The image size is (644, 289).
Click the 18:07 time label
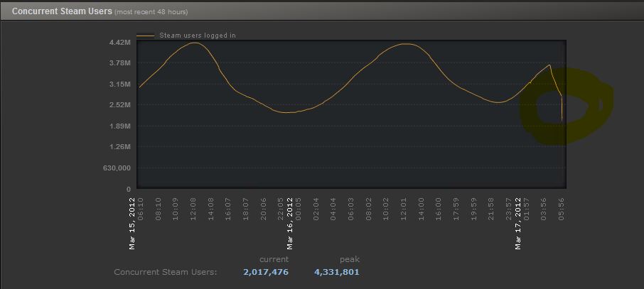pos(246,209)
